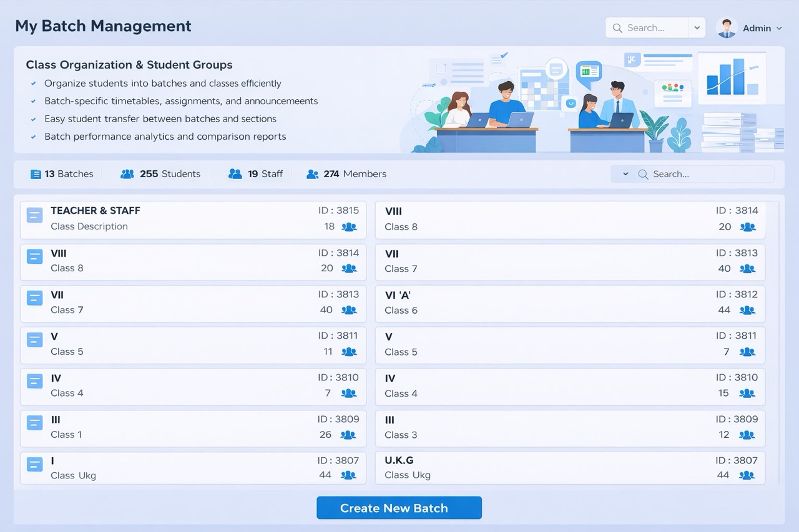
Task: Click the Create New Batch button
Action: 399,508
